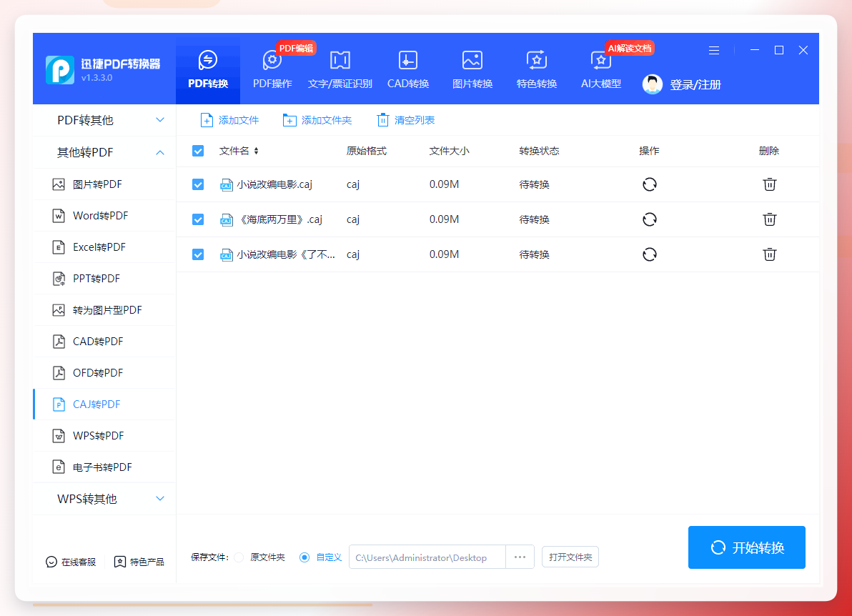Select CAJ转PDF in sidebar
The height and width of the screenshot is (616, 852).
[x=104, y=404]
